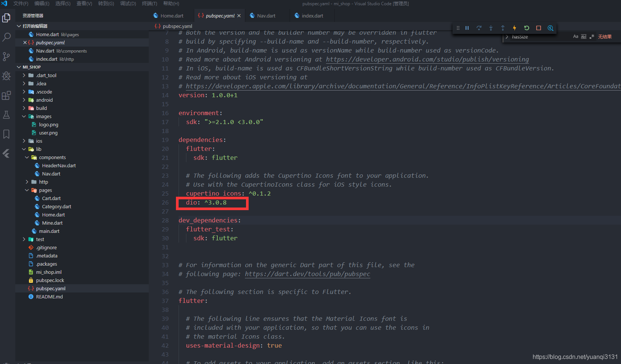Image resolution: width=621 pixels, height=364 pixels.
Task: Toggle match case in find widget
Action: 576,37
